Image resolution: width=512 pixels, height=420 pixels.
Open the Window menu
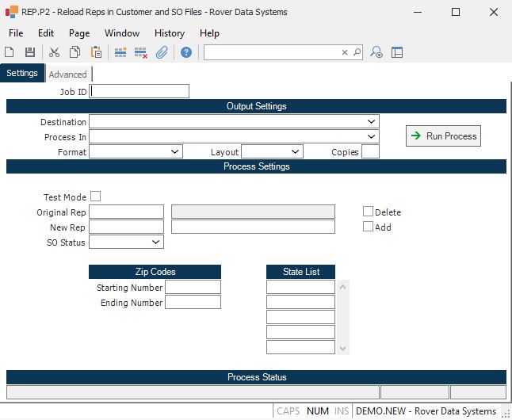coord(121,33)
